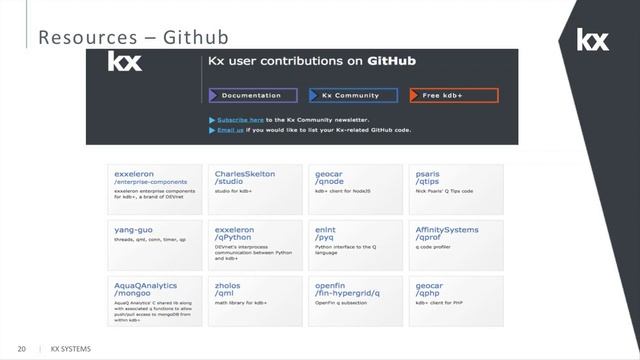Image resolution: width=640 pixels, height=360 pixels.
Task: Click the 'kdb+ client for NodeJS' description
Action: click(342, 191)
